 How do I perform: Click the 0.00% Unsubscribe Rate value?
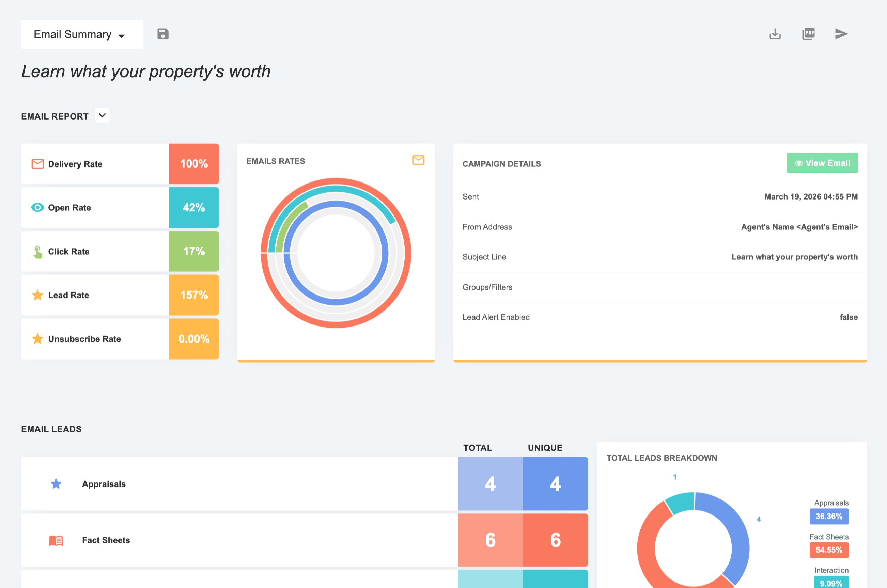(x=194, y=339)
